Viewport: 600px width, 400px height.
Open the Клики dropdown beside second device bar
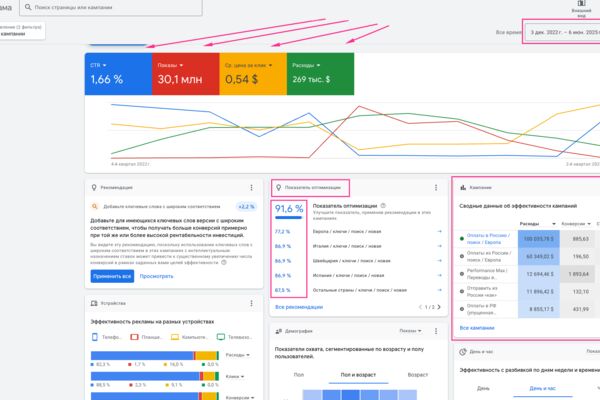(x=235, y=377)
